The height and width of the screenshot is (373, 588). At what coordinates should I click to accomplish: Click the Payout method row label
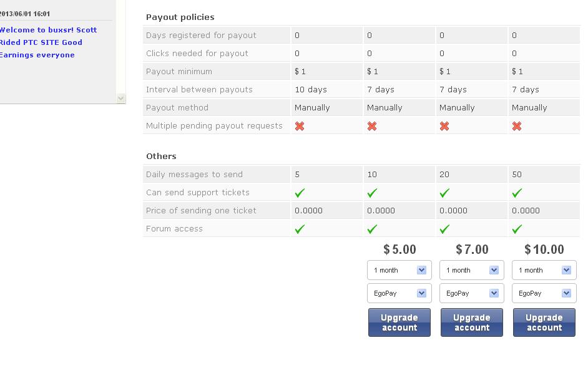click(177, 107)
